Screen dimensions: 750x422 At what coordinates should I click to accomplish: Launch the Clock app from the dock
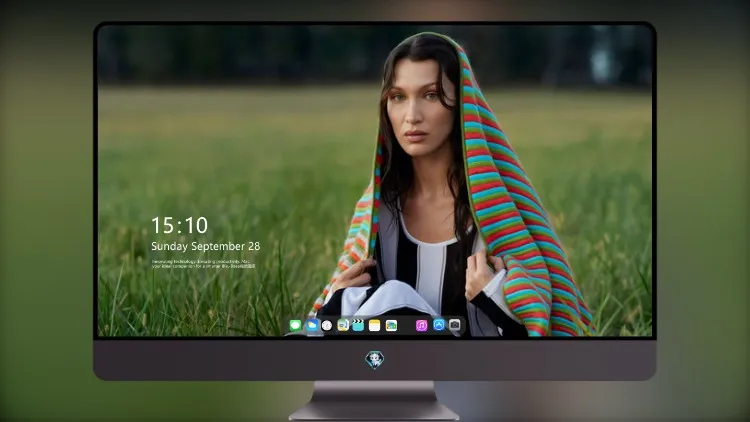tap(327, 325)
